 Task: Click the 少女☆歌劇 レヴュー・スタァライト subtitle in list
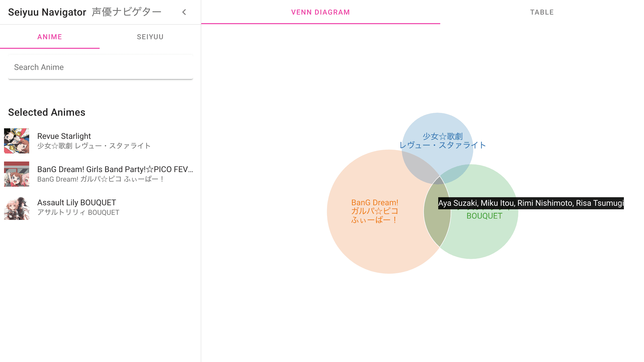click(x=94, y=146)
